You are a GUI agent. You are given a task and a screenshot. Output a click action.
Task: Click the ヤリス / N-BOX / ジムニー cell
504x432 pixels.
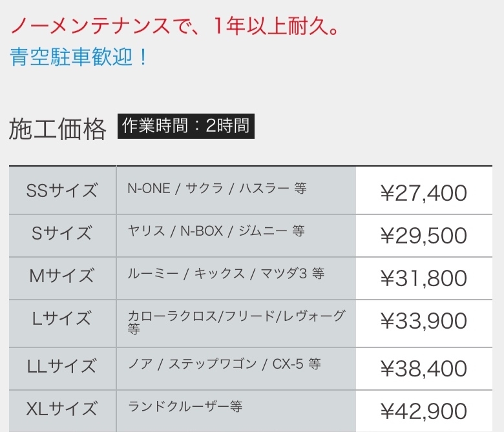pyautogui.click(x=216, y=231)
